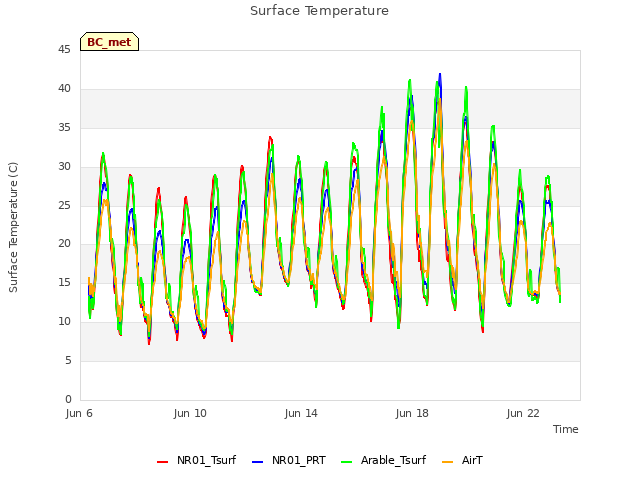Image resolution: width=640 pixels, height=480 pixels.
Task: Click the 35 y-axis tick label
Action: (x=64, y=128)
